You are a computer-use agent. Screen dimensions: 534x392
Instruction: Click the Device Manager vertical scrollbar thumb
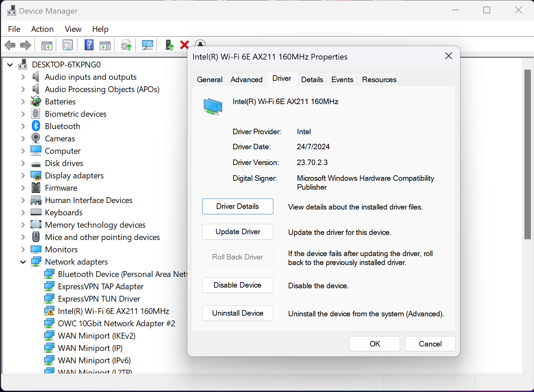point(528,154)
